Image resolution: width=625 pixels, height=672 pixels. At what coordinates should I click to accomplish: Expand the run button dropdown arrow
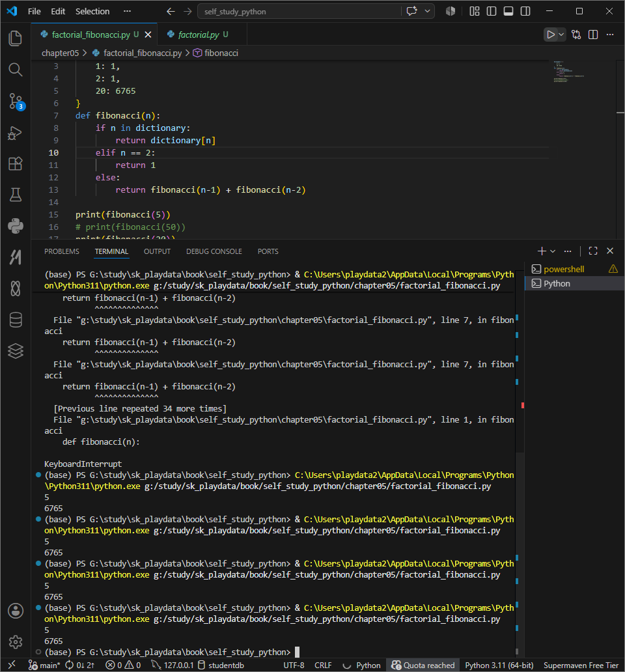point(561,35)
